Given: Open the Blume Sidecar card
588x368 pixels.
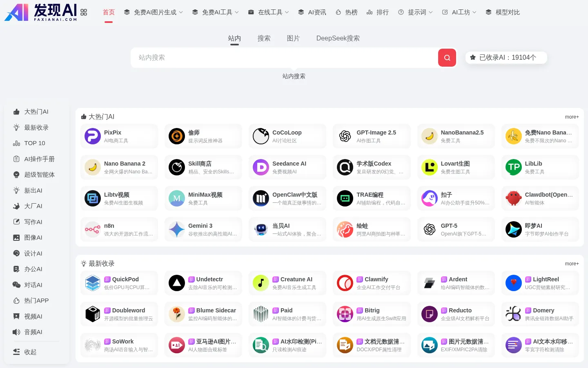Looking at the screenshot, I should coord(203,314).
